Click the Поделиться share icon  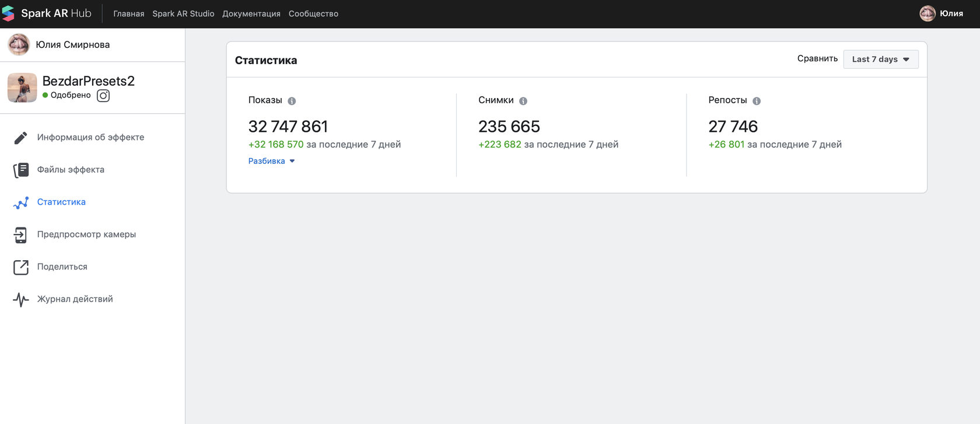click(20, 267)
